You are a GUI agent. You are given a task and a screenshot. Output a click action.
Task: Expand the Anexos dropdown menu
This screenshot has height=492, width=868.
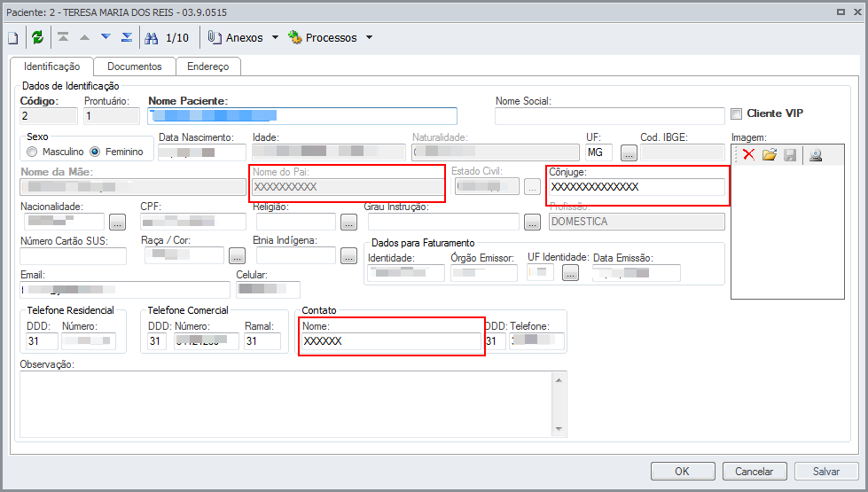(x=275, y=38)
